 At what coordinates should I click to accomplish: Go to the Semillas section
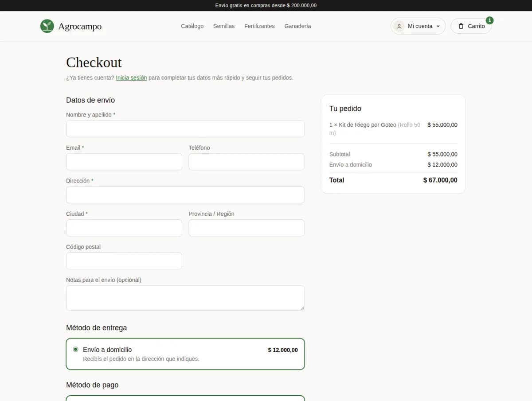click(x=224, y=26)
